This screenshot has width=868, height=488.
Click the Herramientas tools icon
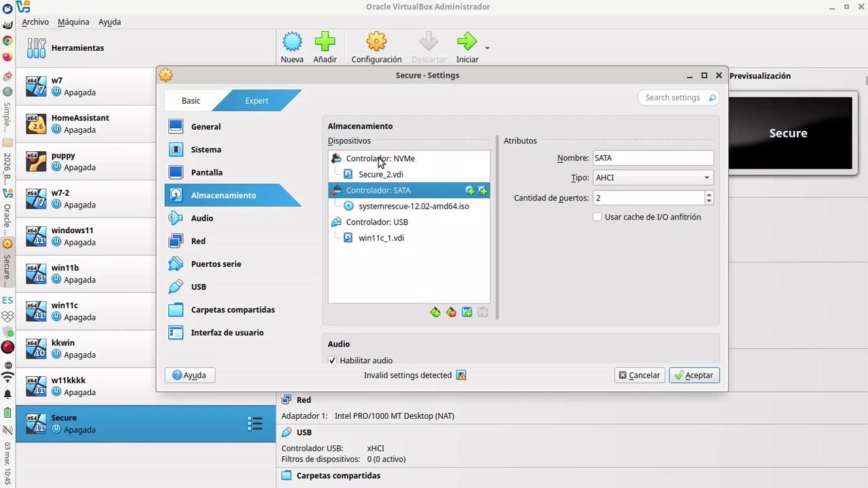pos(36,48)
